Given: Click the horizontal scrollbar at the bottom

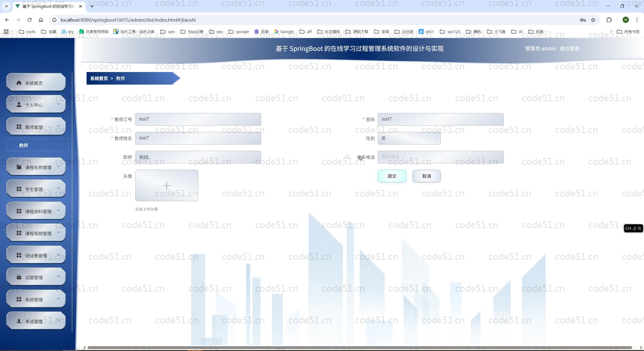Looking at the screenshot, I should point(360,348).
